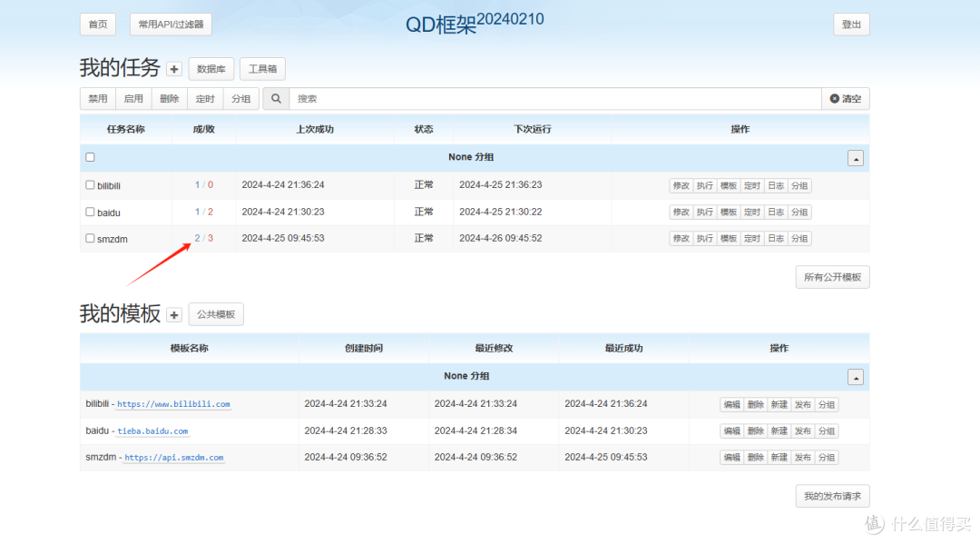Toggle the select-all tasks checkbox

(x=90, y=157)
